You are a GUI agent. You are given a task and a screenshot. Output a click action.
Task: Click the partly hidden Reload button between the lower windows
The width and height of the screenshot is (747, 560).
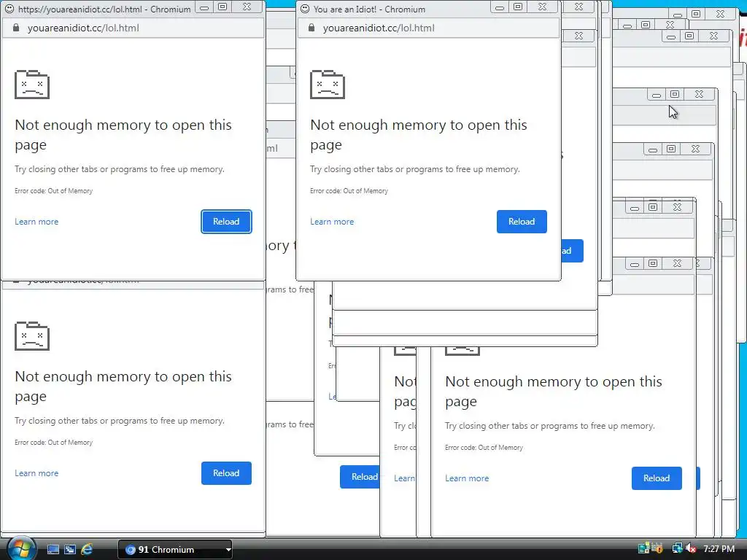click(360, 477)
